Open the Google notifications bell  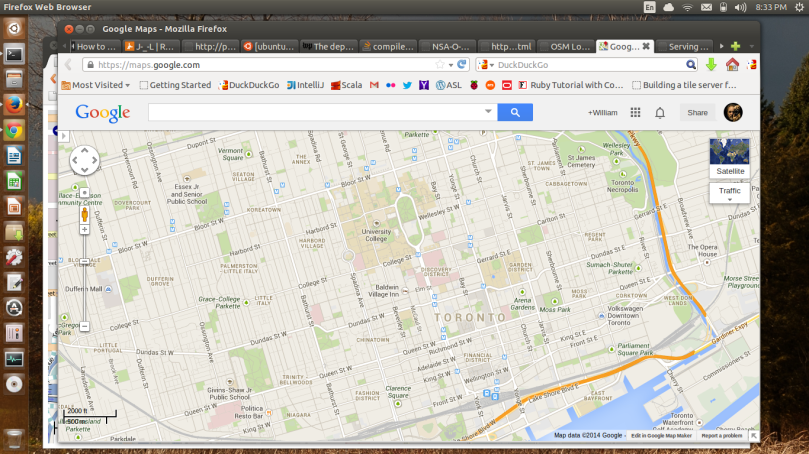pos(660,112)
